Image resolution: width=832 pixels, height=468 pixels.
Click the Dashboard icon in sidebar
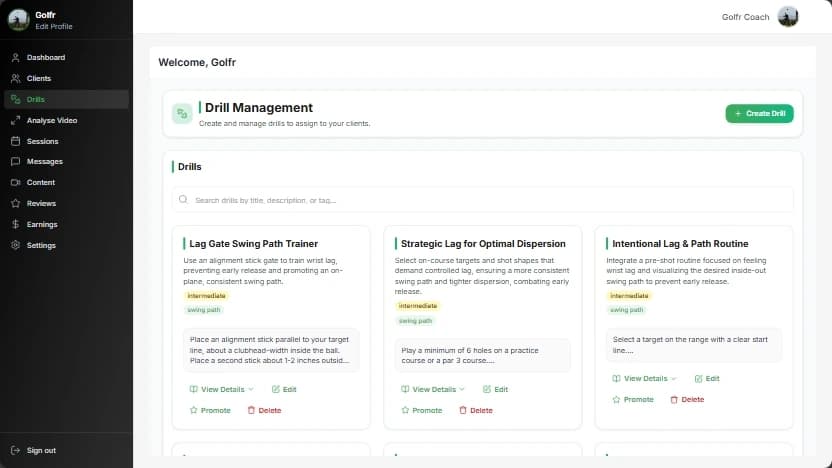pyautogui.click(x=16, y=58)
